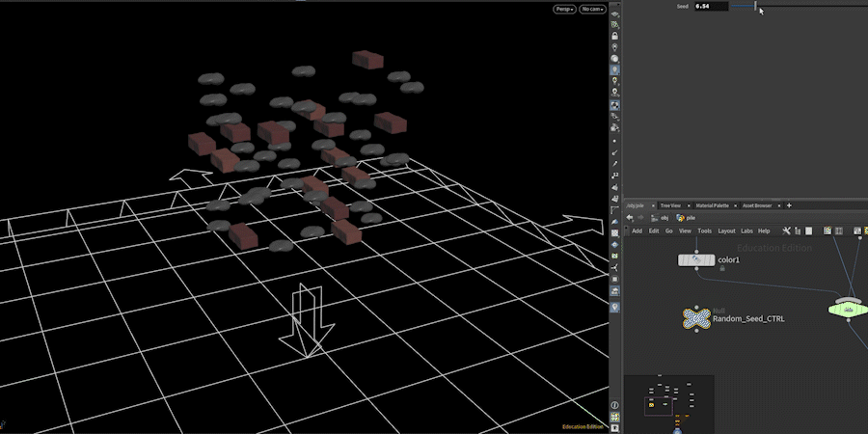Click the list view icon in network toolbar
868x434 pixels.
809,231
